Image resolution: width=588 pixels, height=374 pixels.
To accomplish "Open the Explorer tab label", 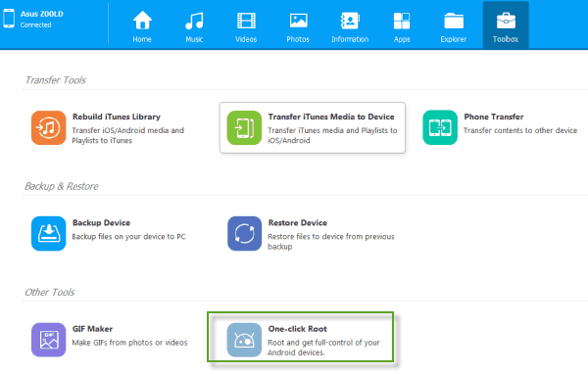I will [454, 39].
